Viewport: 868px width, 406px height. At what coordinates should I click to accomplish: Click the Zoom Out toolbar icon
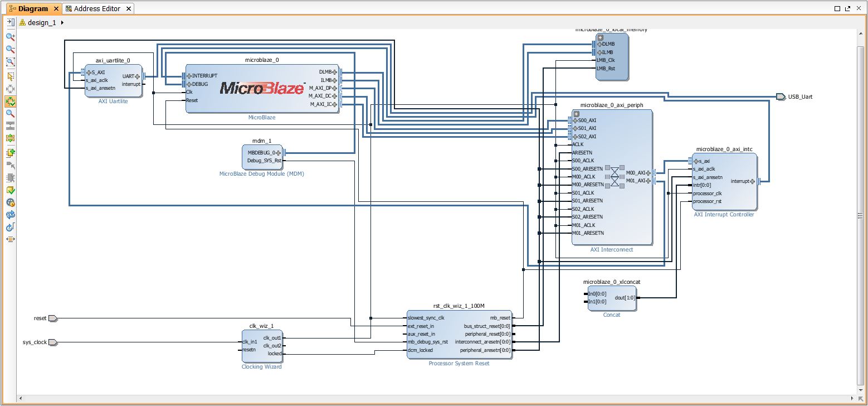point(10,50)
